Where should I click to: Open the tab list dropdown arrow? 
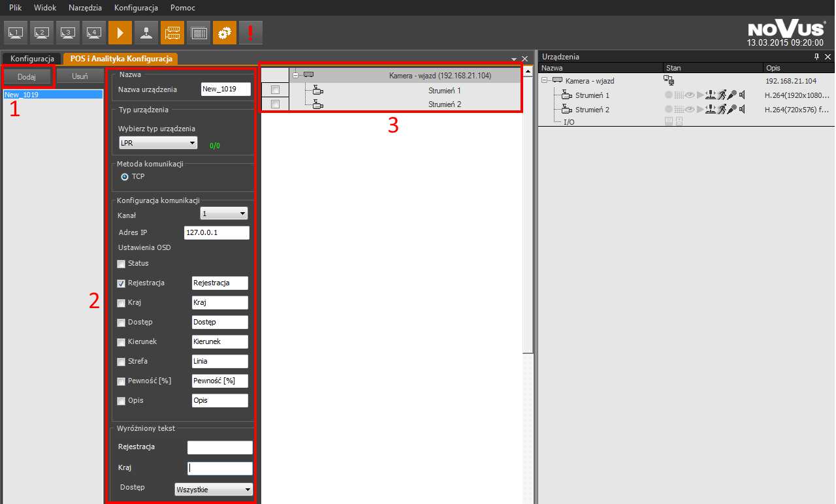(x=514, y=59)
